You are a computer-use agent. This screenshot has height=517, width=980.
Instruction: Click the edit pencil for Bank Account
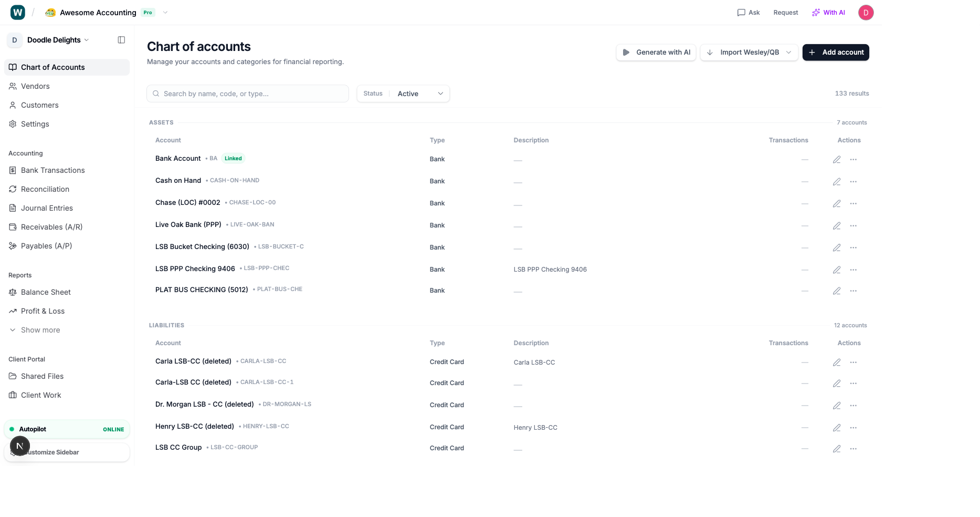coord(837,160)
